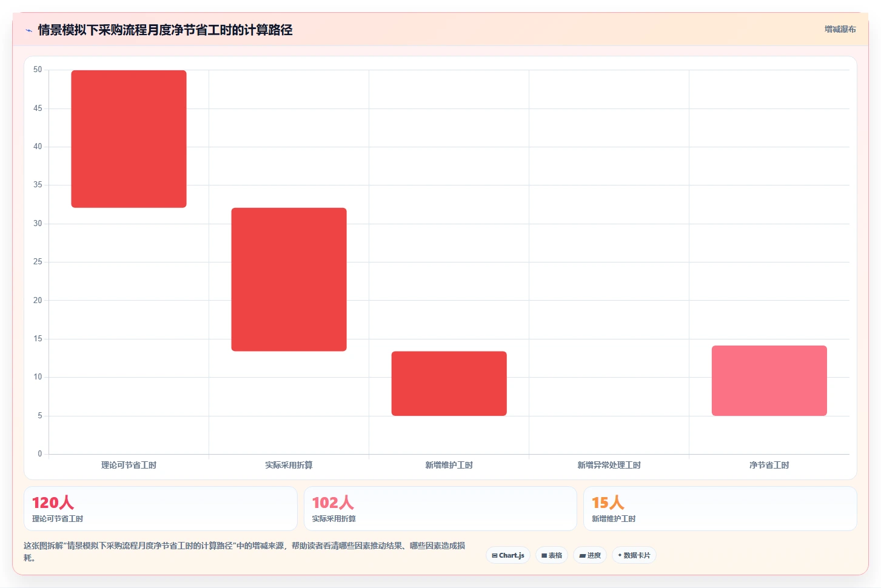Click the 新增异常处理工时 x-axis label
Screen dimensions: 881x588
click(x=609, y=465)
